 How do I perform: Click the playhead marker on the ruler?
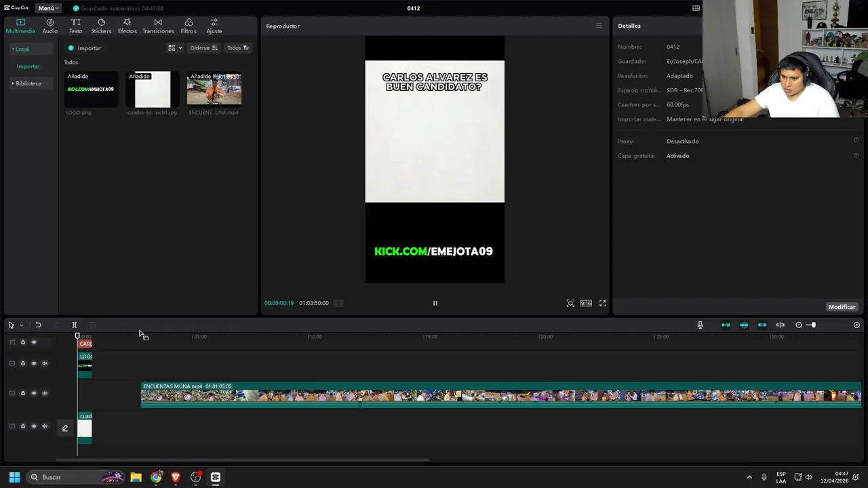77,335
